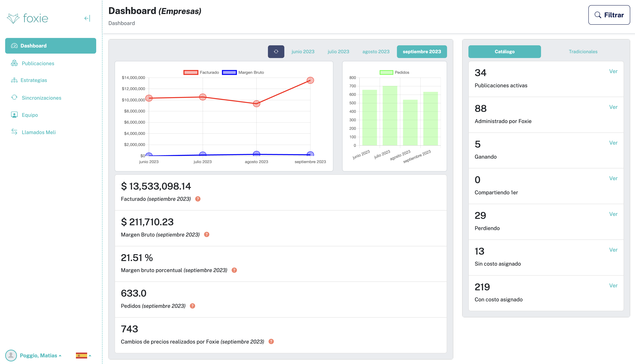Collapse the sidebar with the arrow icon
This screenshot has height=364, width=635.
(87, 18)
